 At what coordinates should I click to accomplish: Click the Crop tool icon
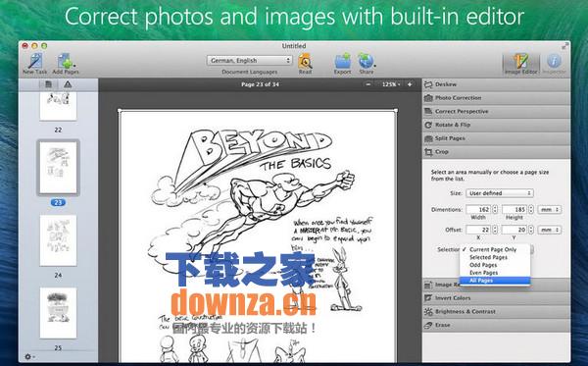tap(428, 152)
